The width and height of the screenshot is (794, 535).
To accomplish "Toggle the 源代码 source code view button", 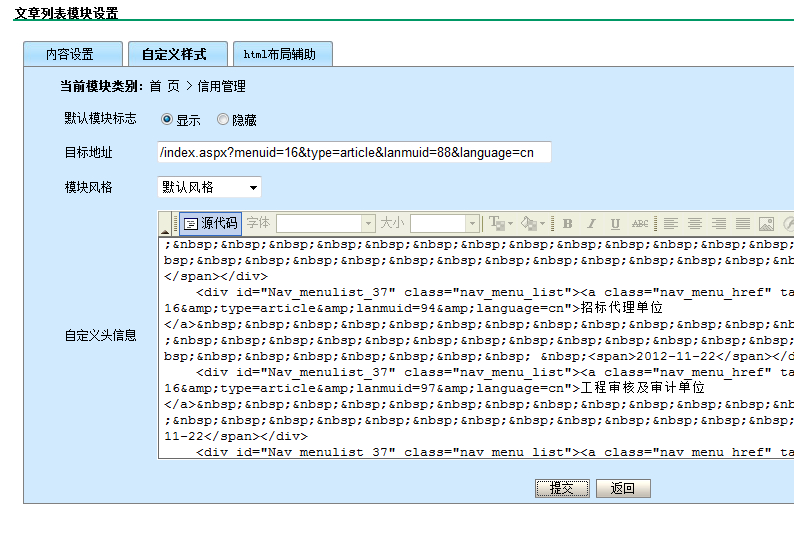I will (x=210, y=223).
